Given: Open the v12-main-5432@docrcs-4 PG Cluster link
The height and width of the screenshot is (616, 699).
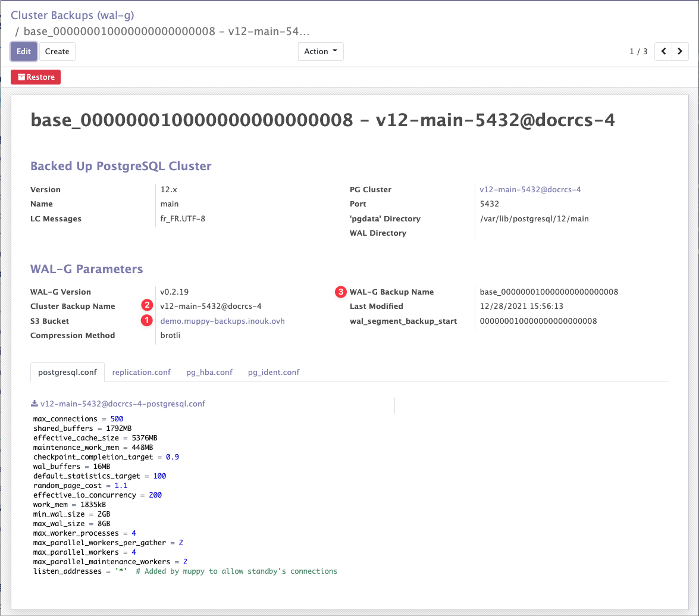Looking at the screenshot, I should 530,189.
